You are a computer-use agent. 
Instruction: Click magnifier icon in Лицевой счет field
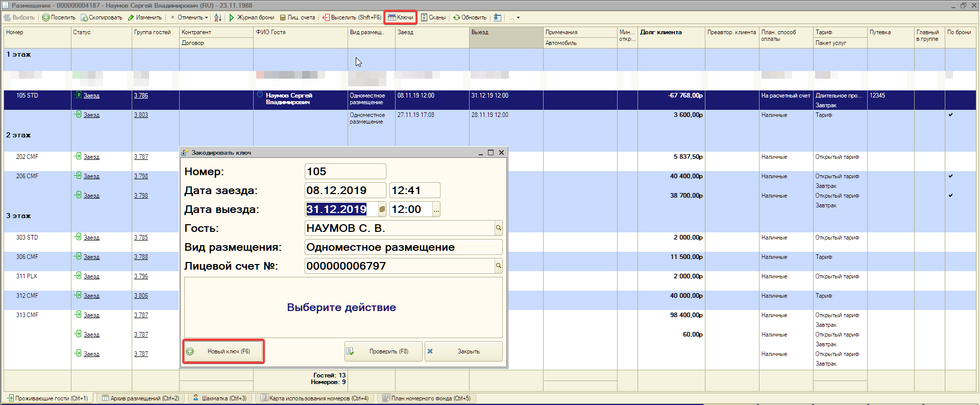(x=499, y=266)
